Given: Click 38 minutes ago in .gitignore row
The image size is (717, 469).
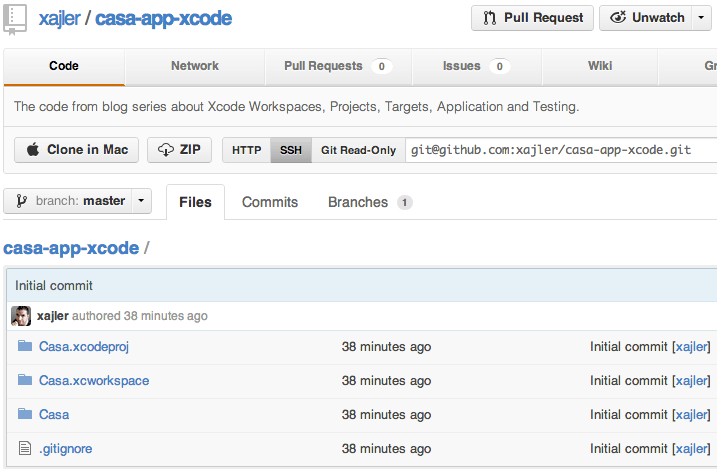Looking at the screenshot, I should click(x=386, y=449).
